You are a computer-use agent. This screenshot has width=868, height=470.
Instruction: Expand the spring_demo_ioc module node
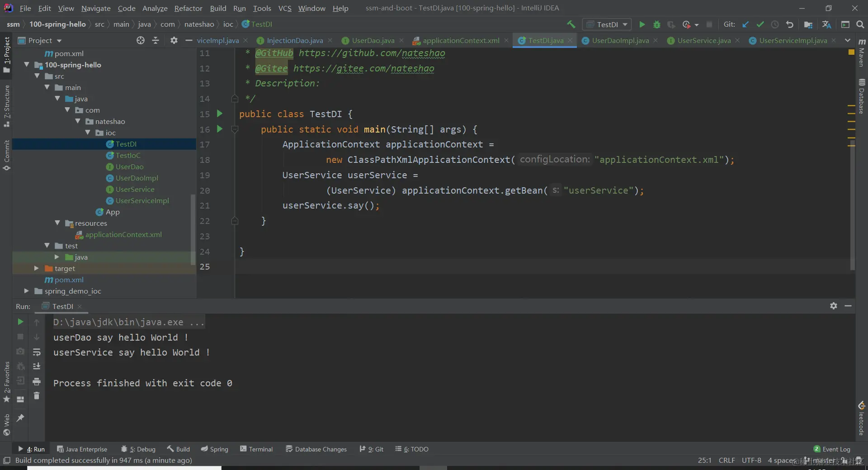tap(27, 291)
